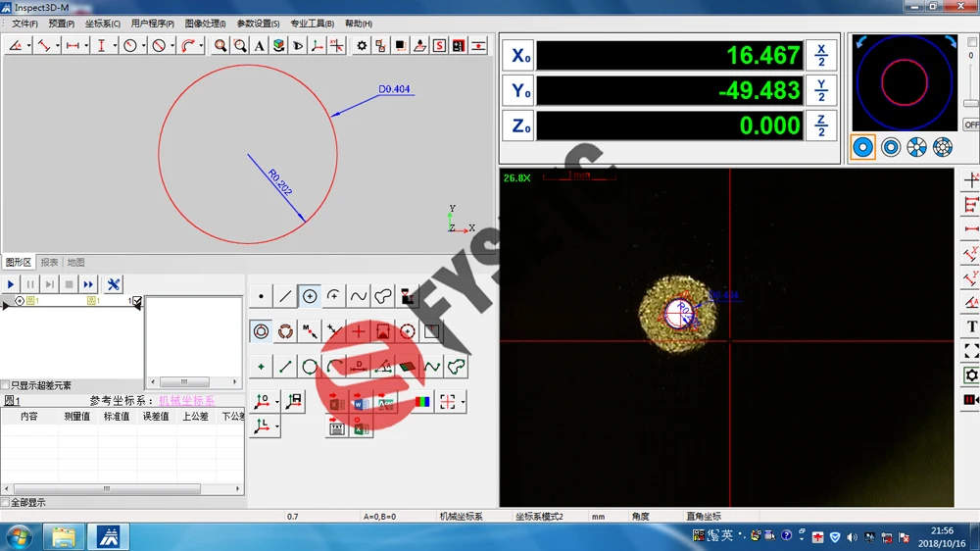Image resolution: width=980 pixels, height=551 pixels.
Task: Select the arc measurement tool
Action: (334, 296)
